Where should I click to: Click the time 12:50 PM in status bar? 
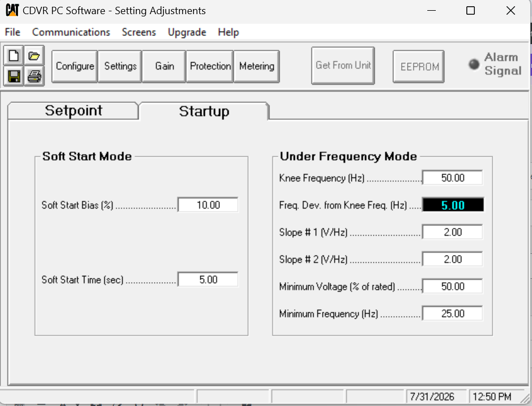pyautogui.click(x=492, y=396)
